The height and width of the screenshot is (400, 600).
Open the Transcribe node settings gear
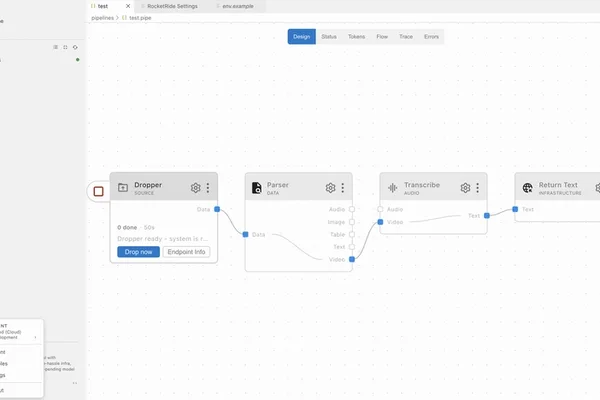pos(465,188)
